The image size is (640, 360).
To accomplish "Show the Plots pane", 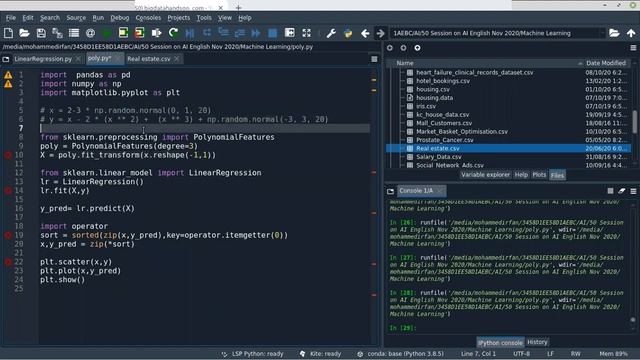I will (x=539, y=175).
